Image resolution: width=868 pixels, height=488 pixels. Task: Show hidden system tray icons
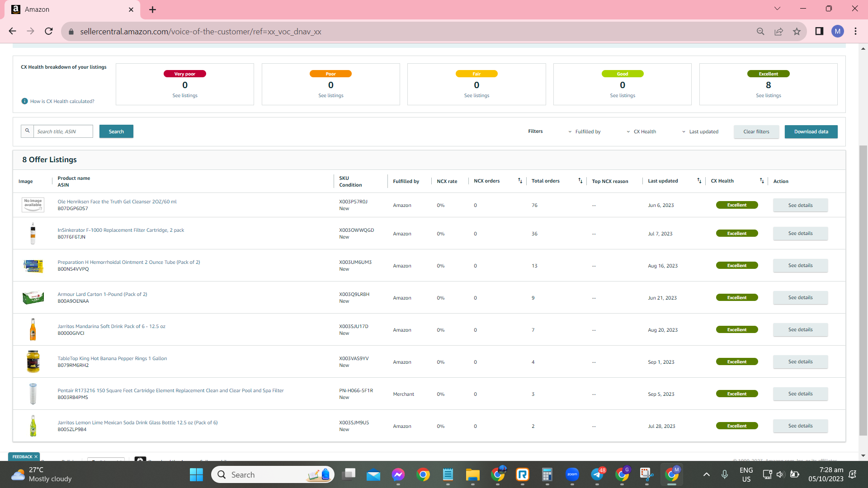(x=706, y=474)
